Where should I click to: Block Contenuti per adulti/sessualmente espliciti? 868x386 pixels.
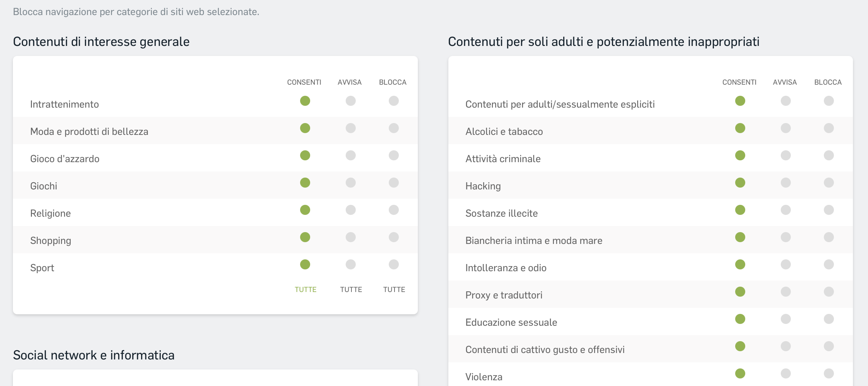[x=829, y=101]
